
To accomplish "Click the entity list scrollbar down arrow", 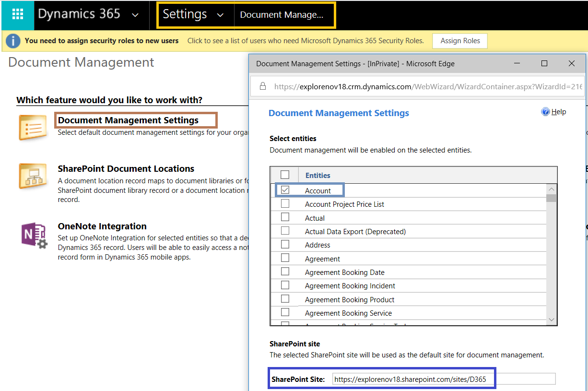I will [x=551, y=319].
